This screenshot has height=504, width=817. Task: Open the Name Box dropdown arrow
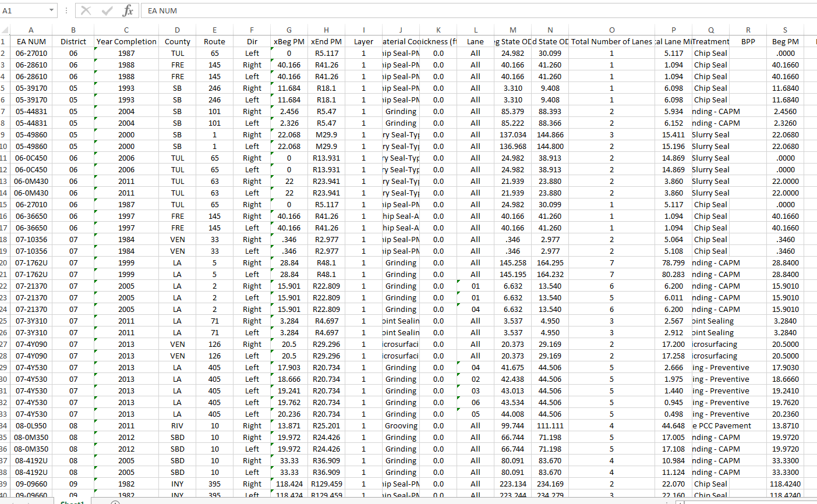click(x=50, y=10)
